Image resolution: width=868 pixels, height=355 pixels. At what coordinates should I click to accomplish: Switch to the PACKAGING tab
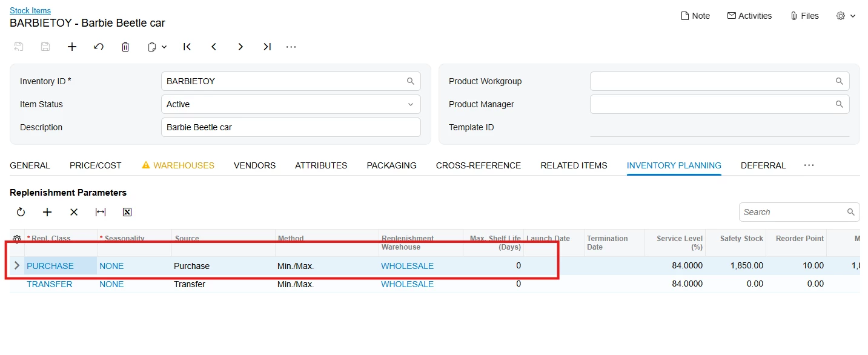pyautogui.click(x=392, y=165)
